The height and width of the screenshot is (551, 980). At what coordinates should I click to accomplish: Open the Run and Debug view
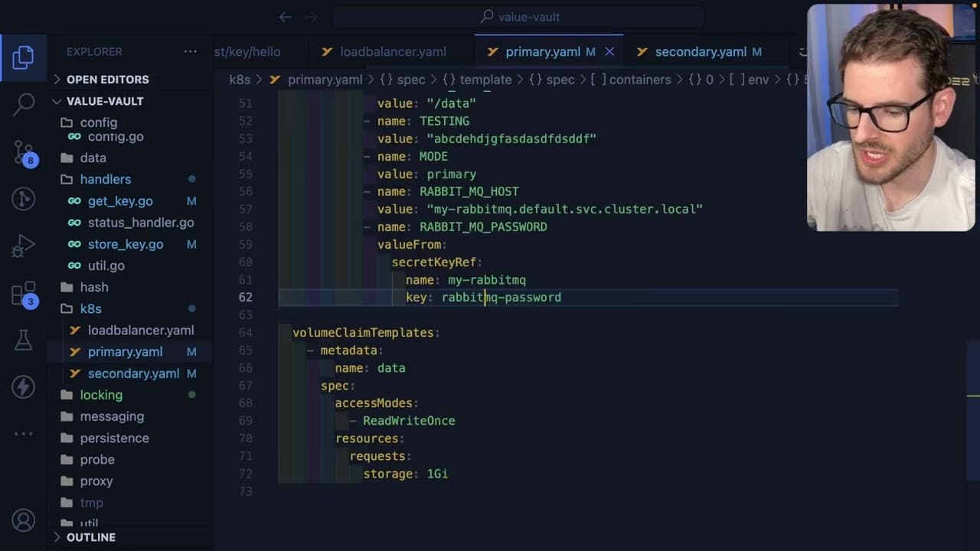click(23, 246)
